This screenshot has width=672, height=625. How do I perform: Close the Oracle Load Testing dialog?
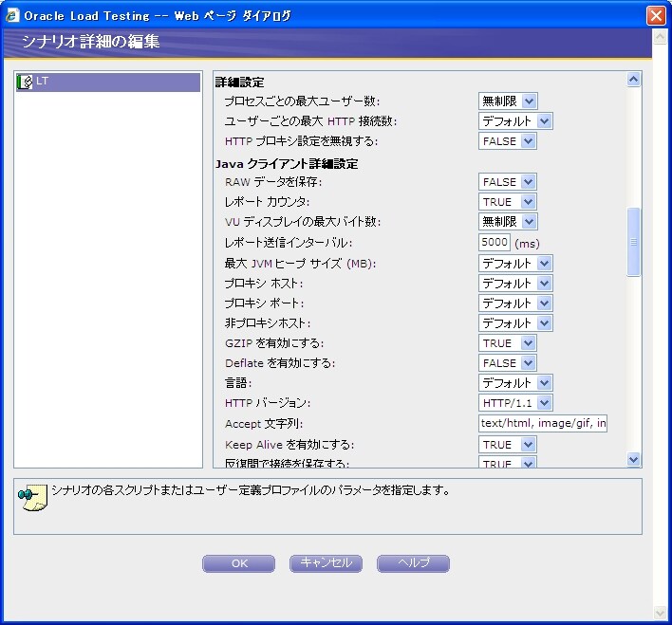[656, 16]
